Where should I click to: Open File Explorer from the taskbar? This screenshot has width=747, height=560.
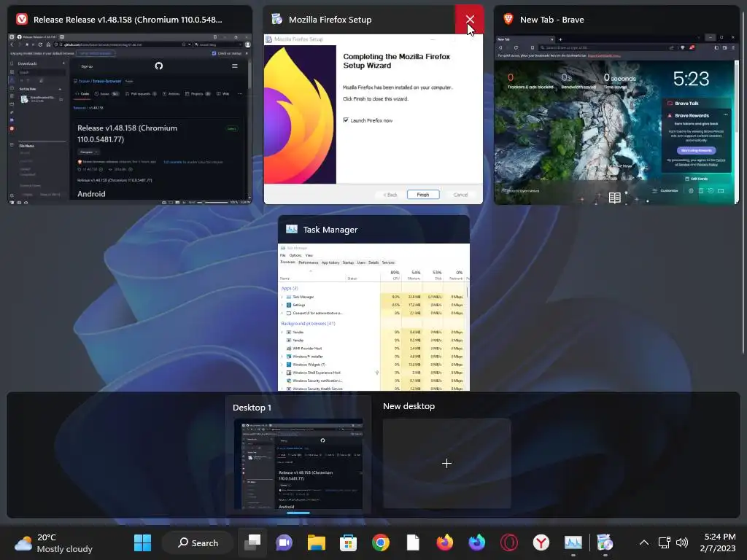click(317, 542)
